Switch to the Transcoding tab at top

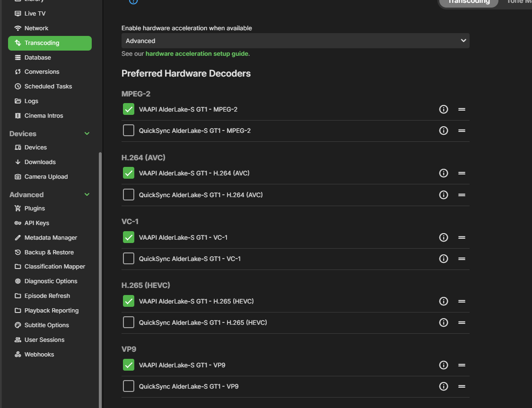468,2
